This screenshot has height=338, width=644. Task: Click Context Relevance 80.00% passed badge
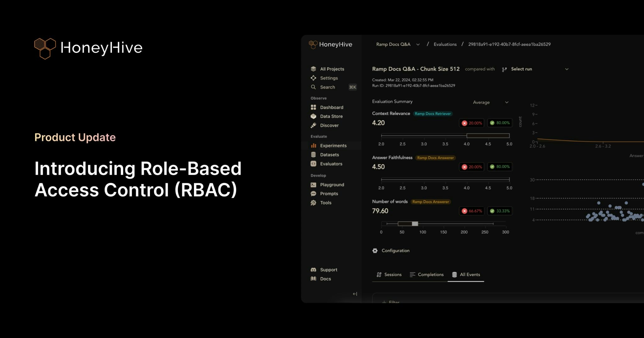pos(500,123)
